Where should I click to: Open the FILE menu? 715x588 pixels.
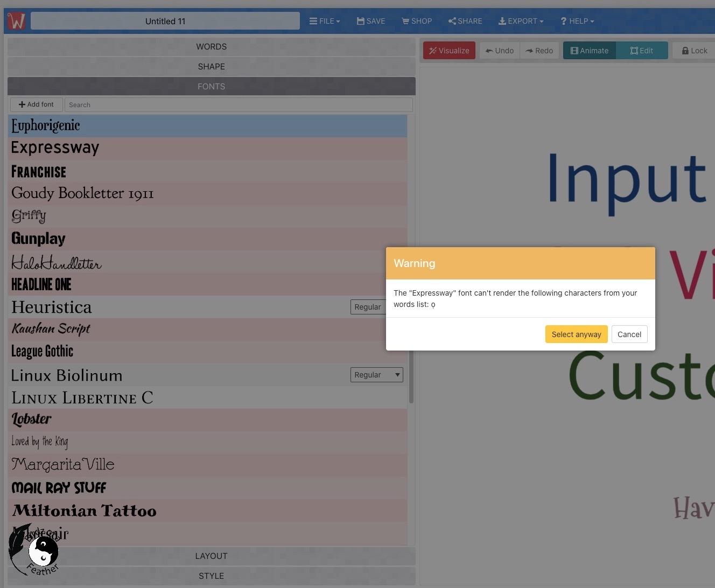tap(325, 21)
